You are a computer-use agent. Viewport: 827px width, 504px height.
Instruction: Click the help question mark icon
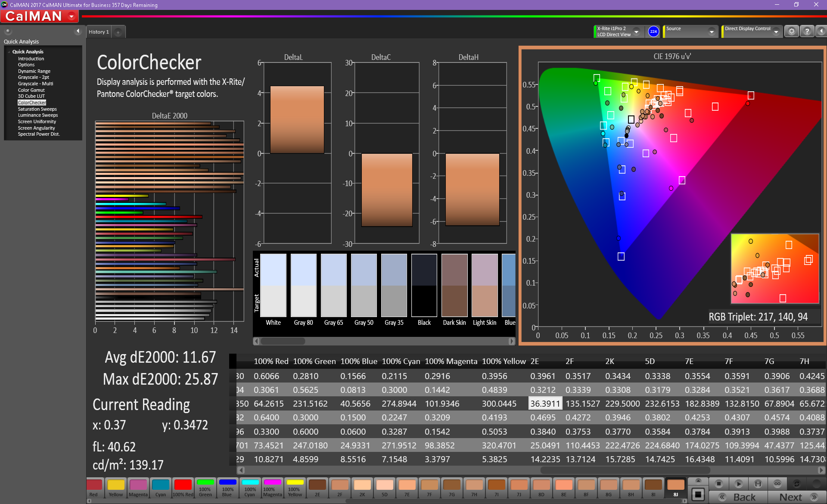pyautogui.click(x=807, y=31)
